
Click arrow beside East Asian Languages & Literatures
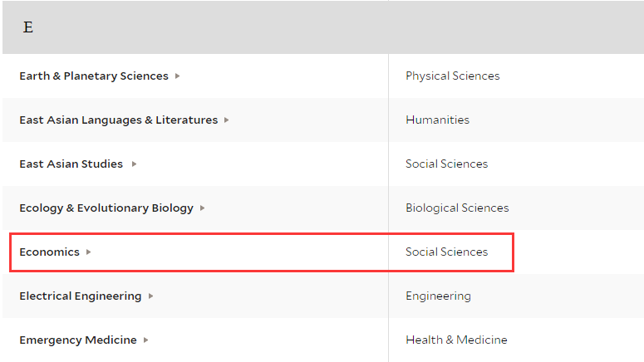pyautogui.click(x=226, y=120)
